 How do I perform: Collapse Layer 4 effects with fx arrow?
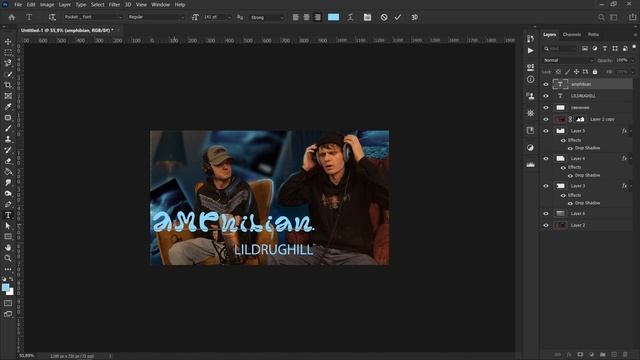(x=631, y=158)
